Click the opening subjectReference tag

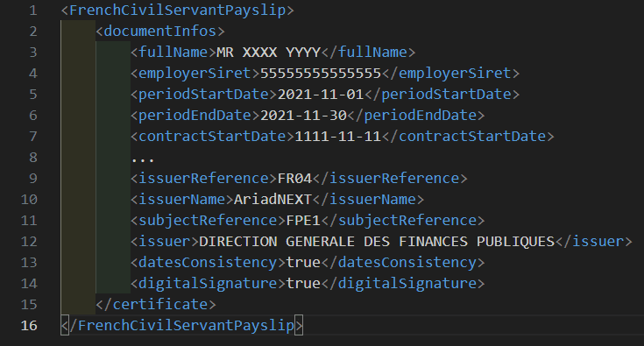click(x=208, y=221)
